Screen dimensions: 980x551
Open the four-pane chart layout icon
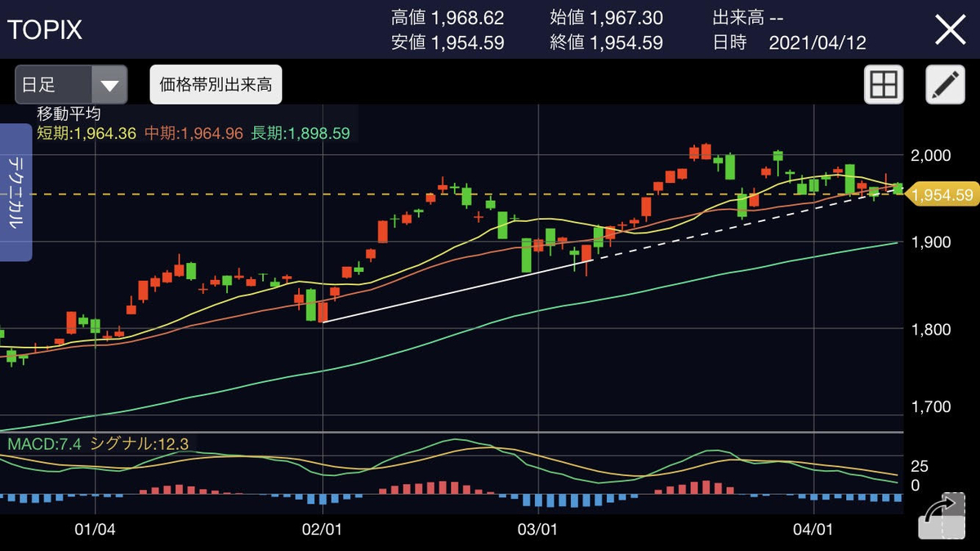(884, 84)
